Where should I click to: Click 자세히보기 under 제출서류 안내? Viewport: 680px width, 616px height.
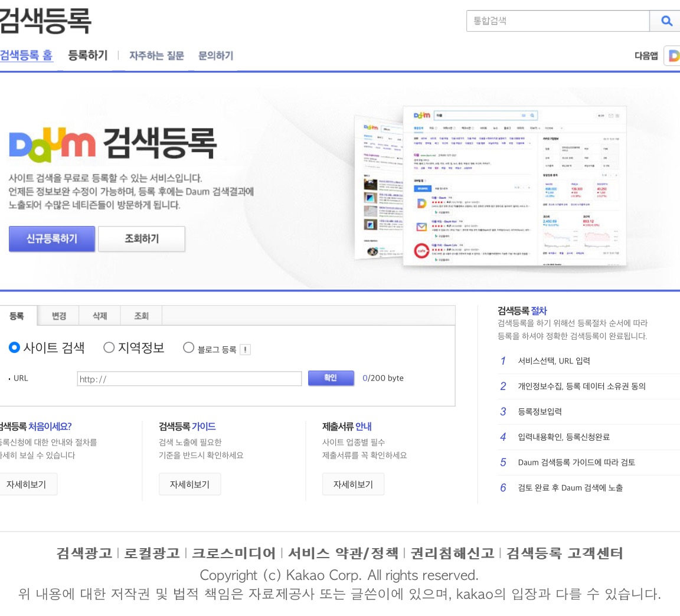pos(353,484)
